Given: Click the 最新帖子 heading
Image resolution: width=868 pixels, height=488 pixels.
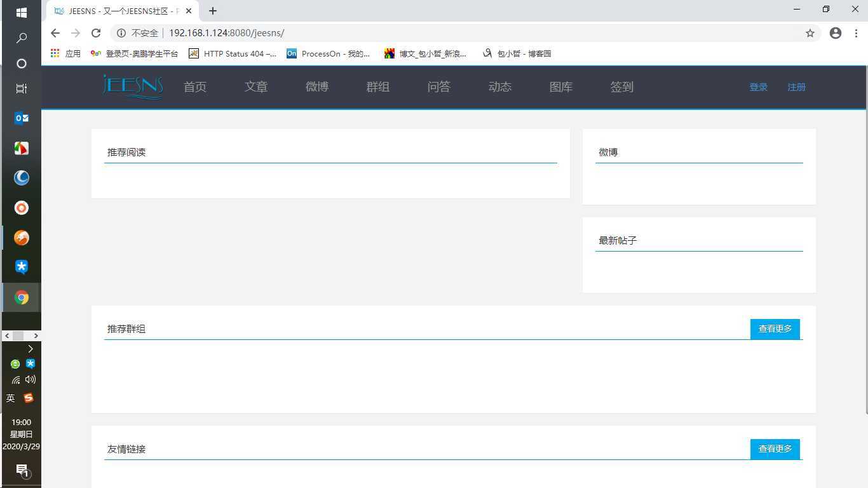Looking at the screenshot, I should coord(618,241).
